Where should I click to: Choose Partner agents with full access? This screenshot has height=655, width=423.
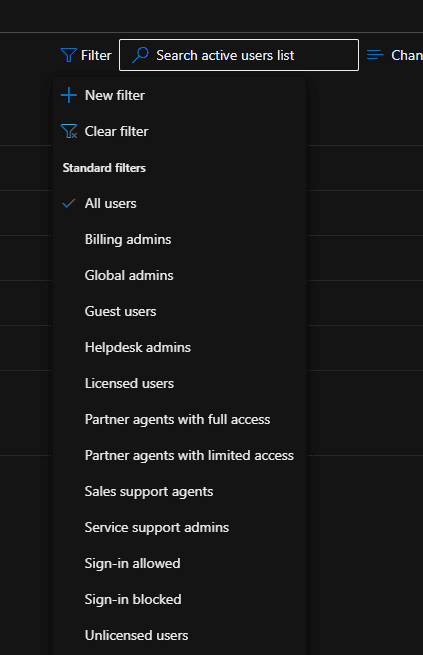point(177,419)
